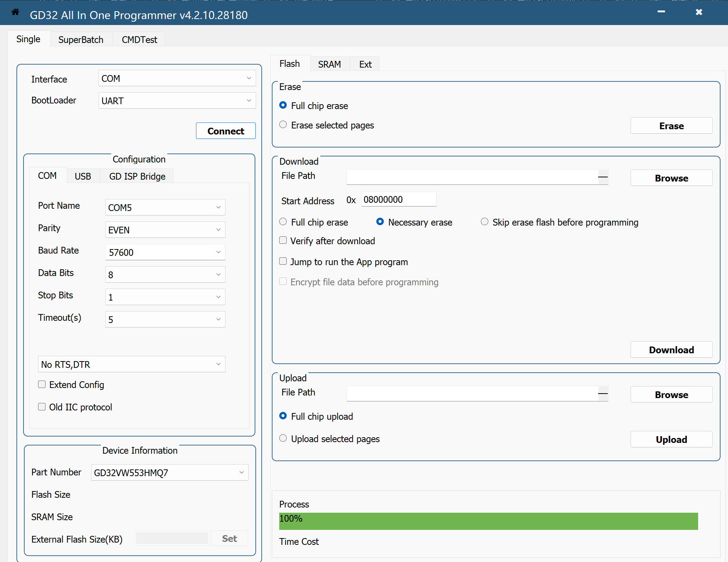The image size is (728, 562).
Task: Select Full chip erase in Erase group
Action: [x=314, y=106]
